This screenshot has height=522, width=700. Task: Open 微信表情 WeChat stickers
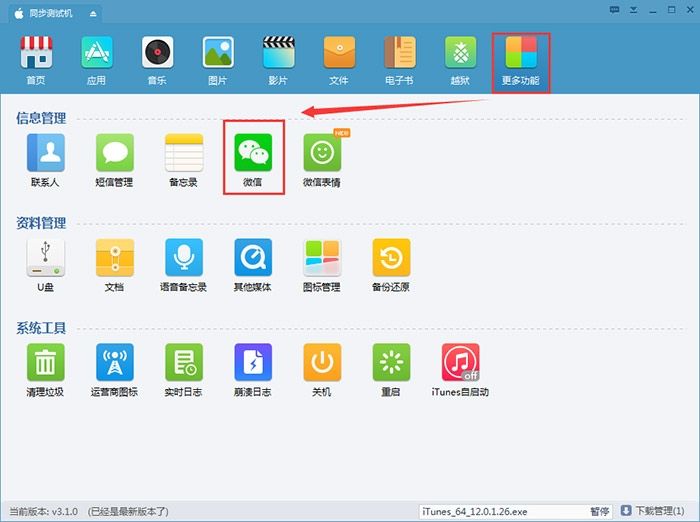[x=322, y=153]
